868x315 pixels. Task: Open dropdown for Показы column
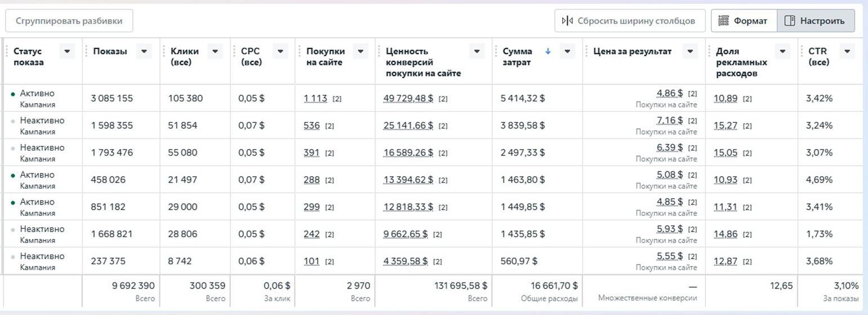(x=145, y=51)
